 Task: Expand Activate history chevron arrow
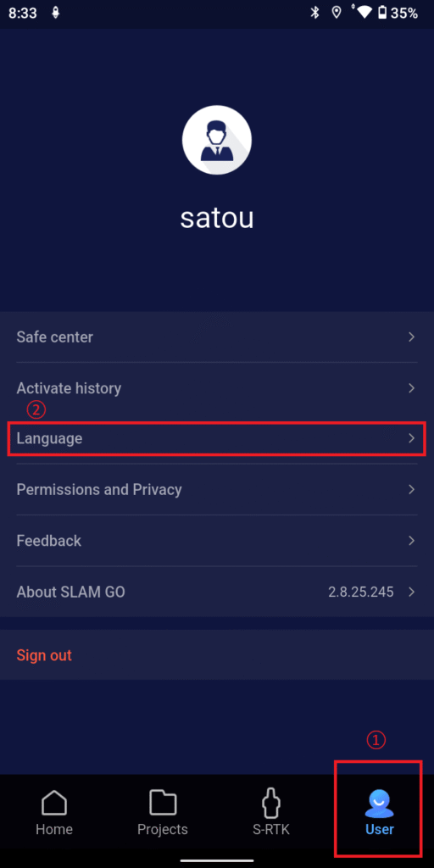point(411,387)
